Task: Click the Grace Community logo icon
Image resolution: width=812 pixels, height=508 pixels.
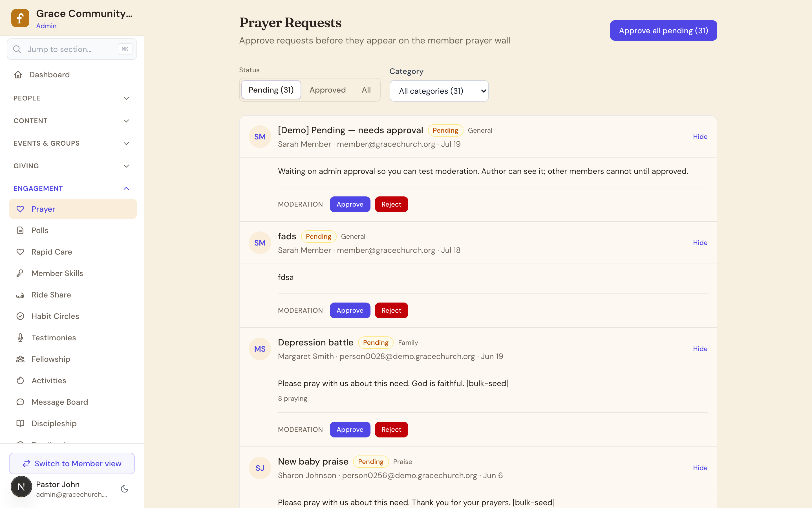Action: click(20, 18)
